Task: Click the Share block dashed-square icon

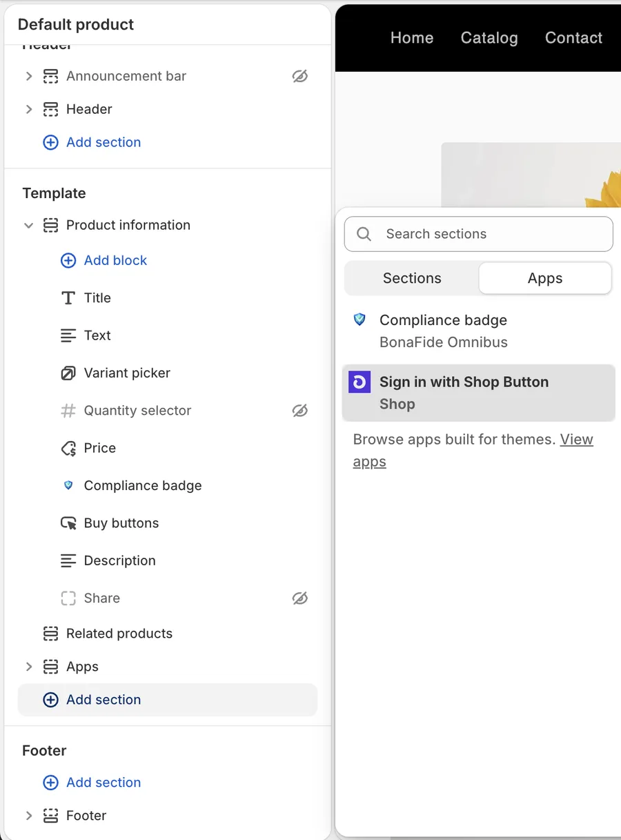Action: pos(68,598)
